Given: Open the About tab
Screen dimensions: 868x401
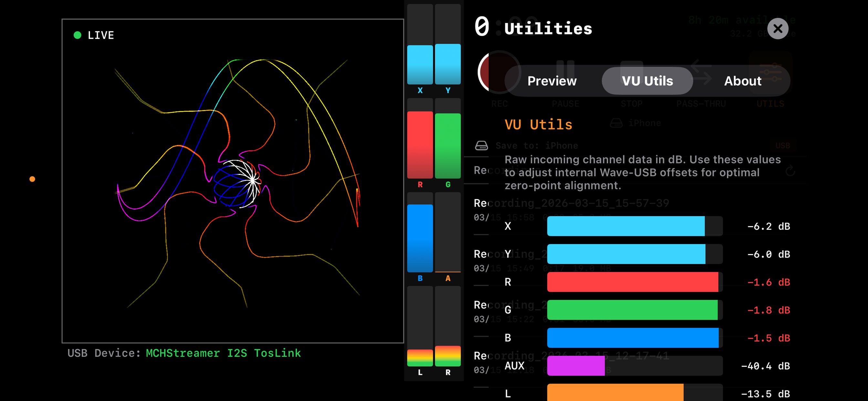Looking at the screenshot, I should [743, 81].
